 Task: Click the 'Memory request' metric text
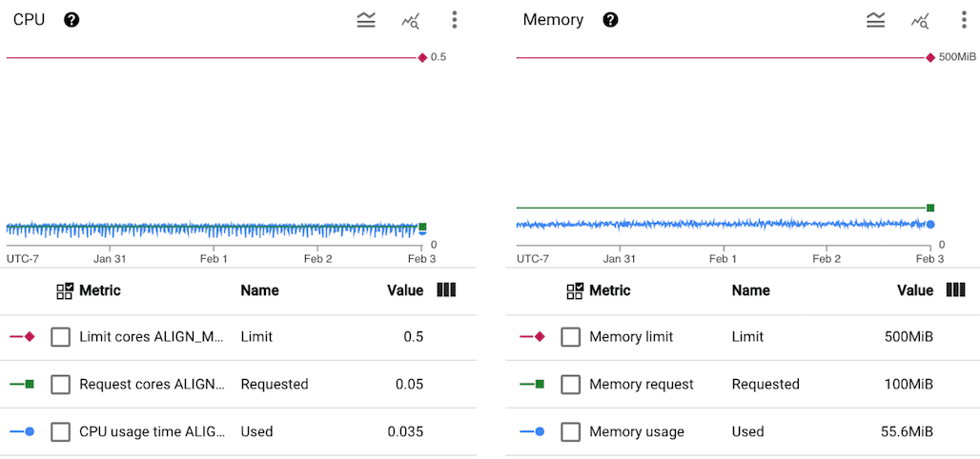[x=642, y=385]
